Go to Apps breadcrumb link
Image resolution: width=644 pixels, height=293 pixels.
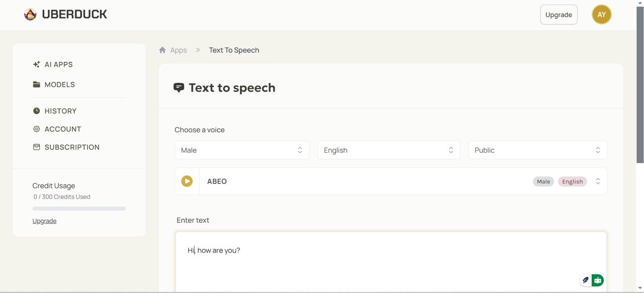pyautogui.click(x=178, y=50)
